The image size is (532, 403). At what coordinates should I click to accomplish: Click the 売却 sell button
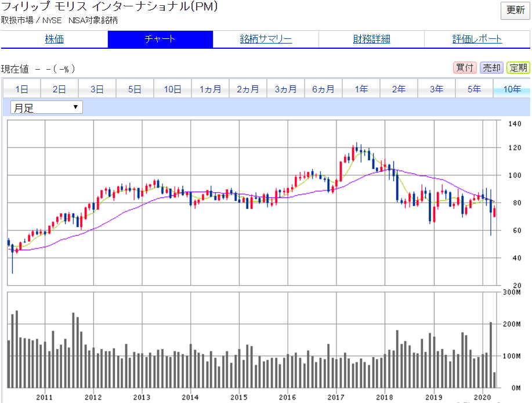tap(491, 68)
